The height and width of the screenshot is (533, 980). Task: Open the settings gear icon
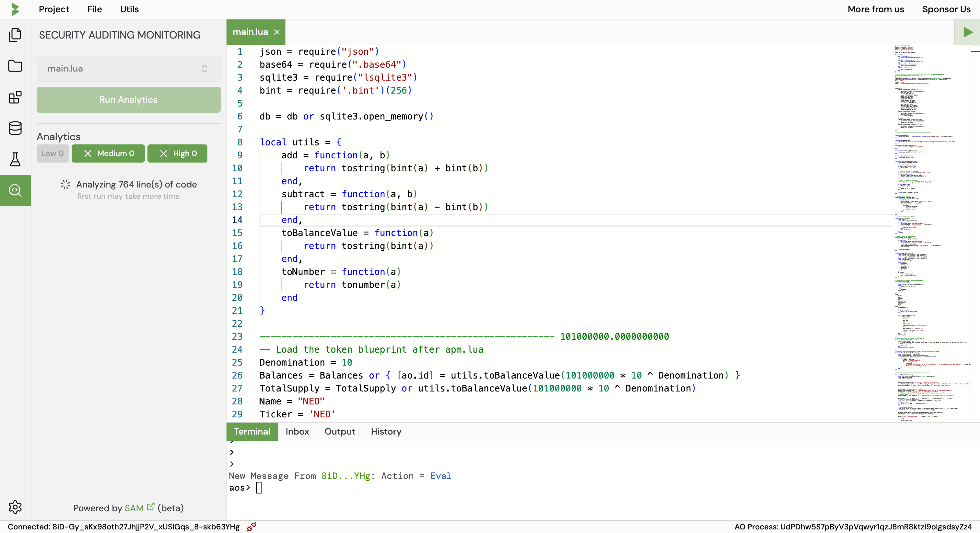pos(15,507)
